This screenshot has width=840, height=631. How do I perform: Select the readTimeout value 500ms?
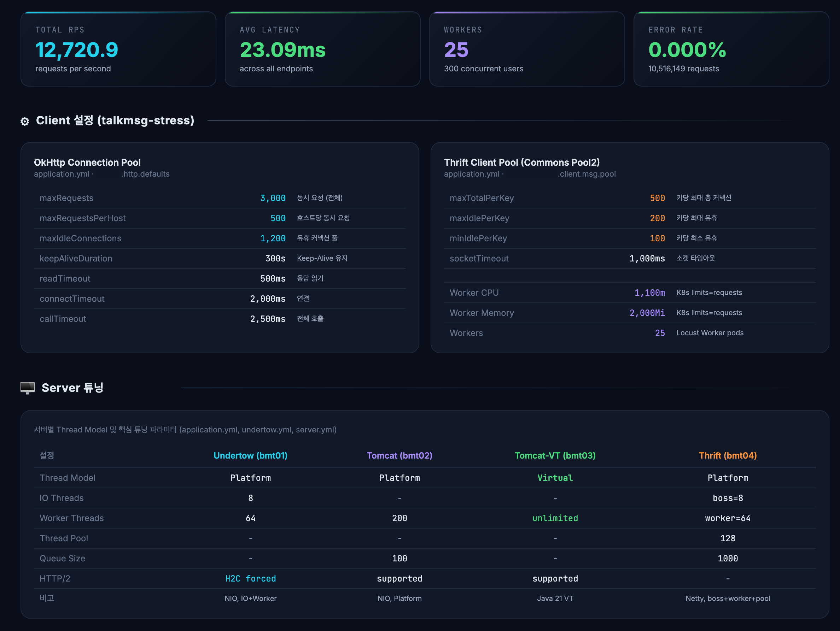[x=273, y=278]
